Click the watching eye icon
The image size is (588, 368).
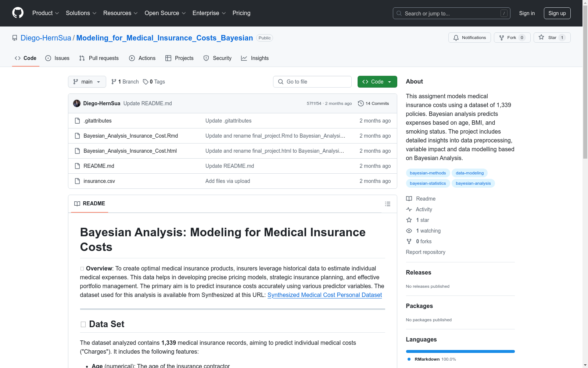click(409, 231)
